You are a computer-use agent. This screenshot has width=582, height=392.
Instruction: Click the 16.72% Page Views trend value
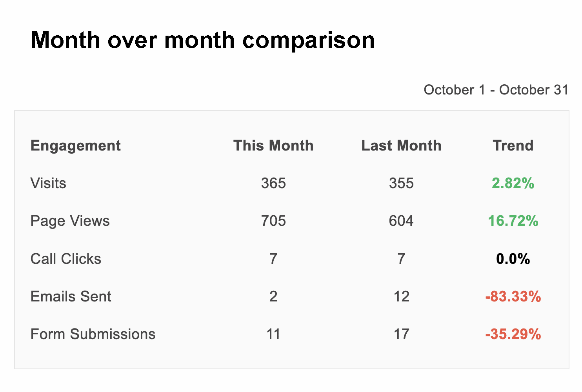[513, 221]
